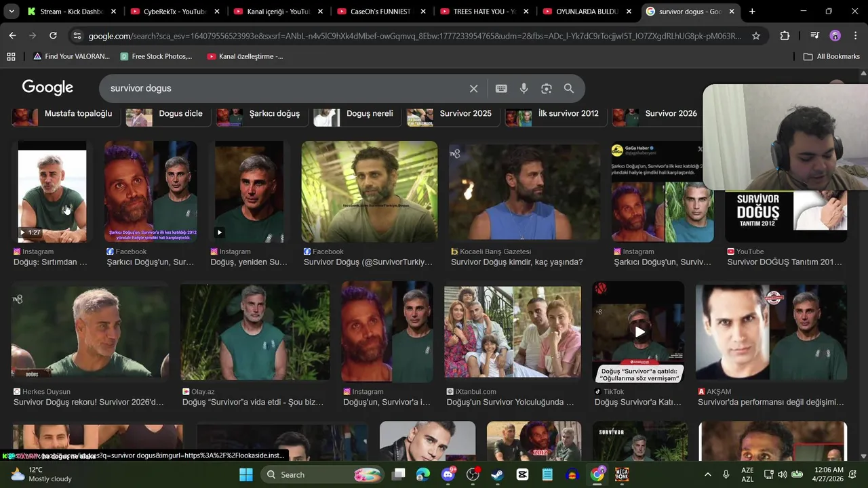Open the 12°C Mostly cloudy weather widget
Viewport: 868px width, 488px height.
pyautogui.click(x=41, y=474)
